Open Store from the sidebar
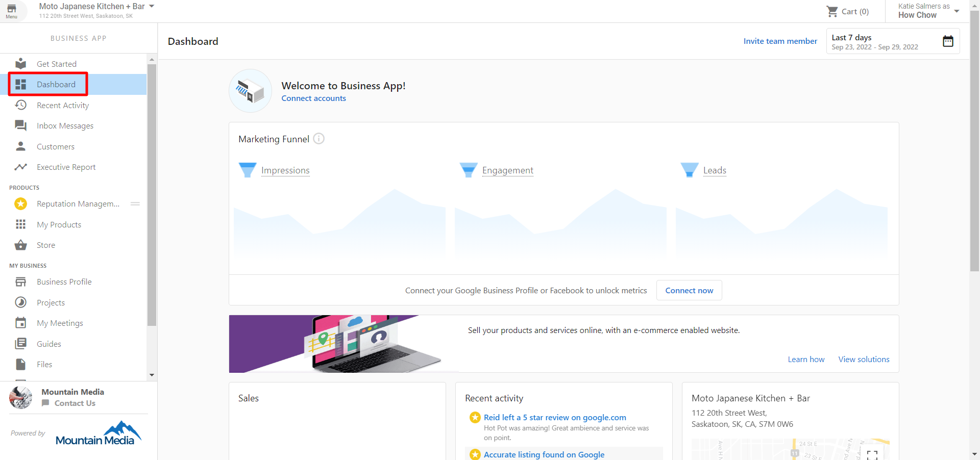This screenshot has width=980, height=460. tap(73, 245)
